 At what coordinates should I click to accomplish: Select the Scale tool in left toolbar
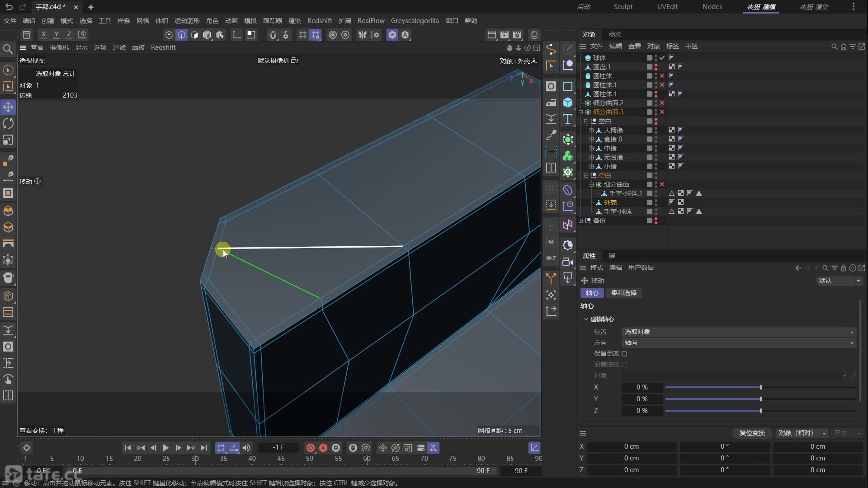[x=8, y=140]
